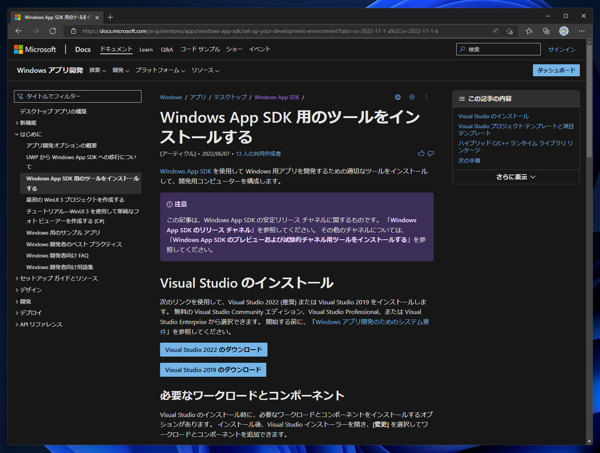Click the thumbs-up feedback icon
600x453 pixels.
point(421,153)
